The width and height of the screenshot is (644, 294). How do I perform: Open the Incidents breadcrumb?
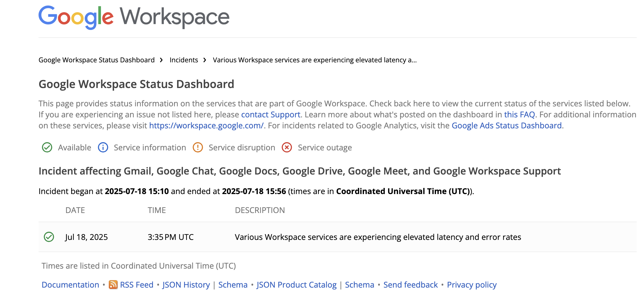coord(184,60)
